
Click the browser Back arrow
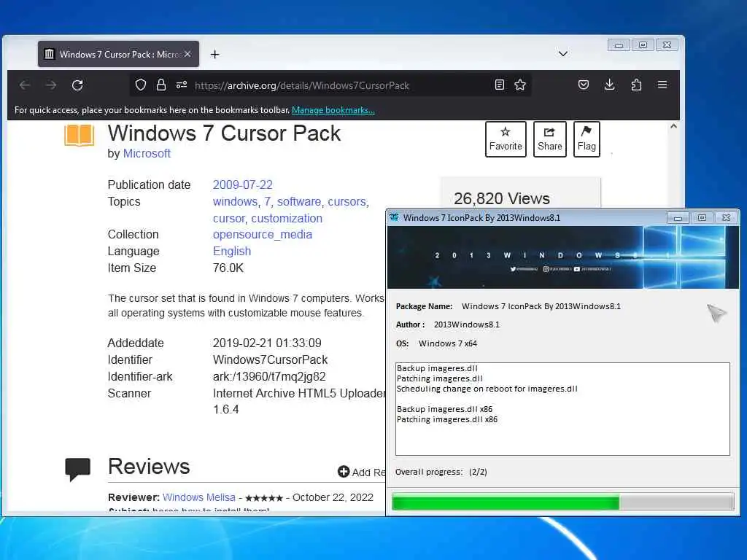25,85
